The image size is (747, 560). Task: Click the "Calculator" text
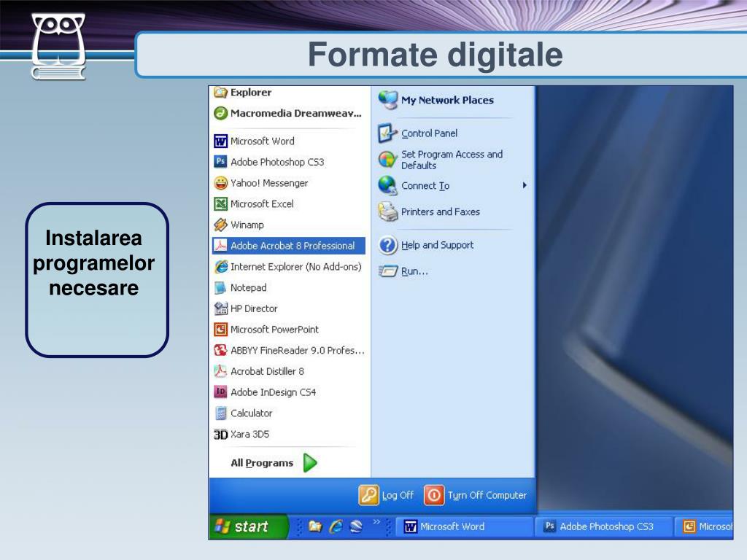pyautogui.click(x=252, y=413)
